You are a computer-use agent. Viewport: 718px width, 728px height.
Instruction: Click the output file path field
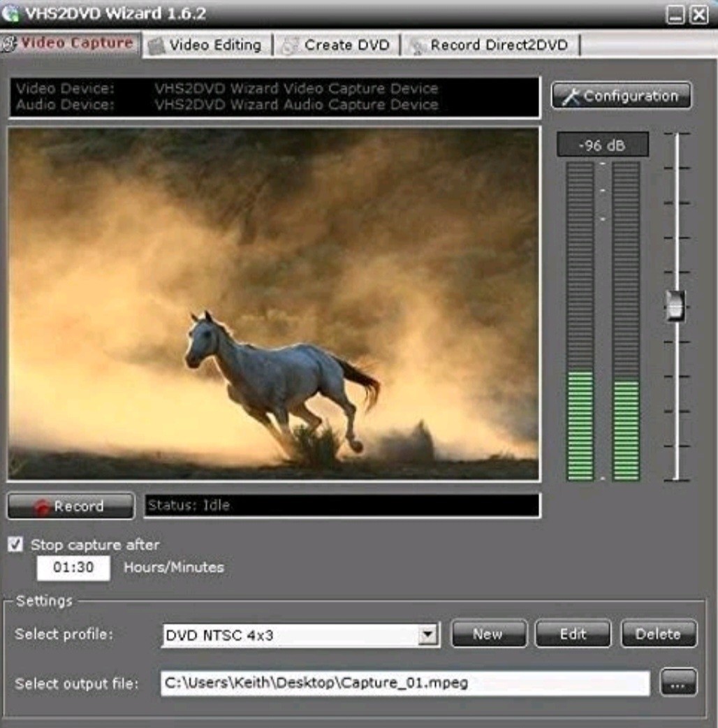(405, 683)
